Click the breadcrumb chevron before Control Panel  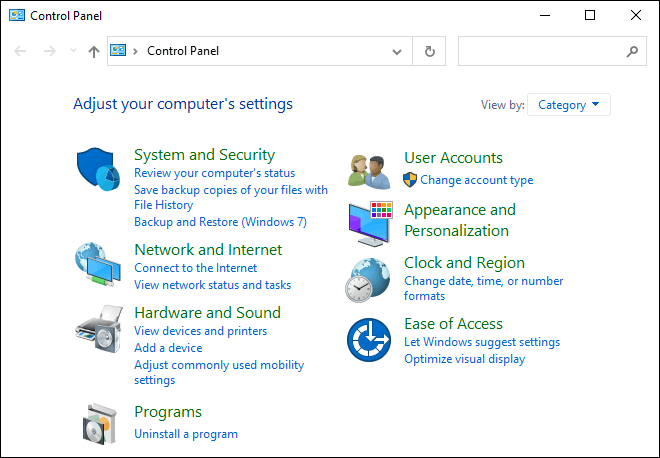coord(135,51)
